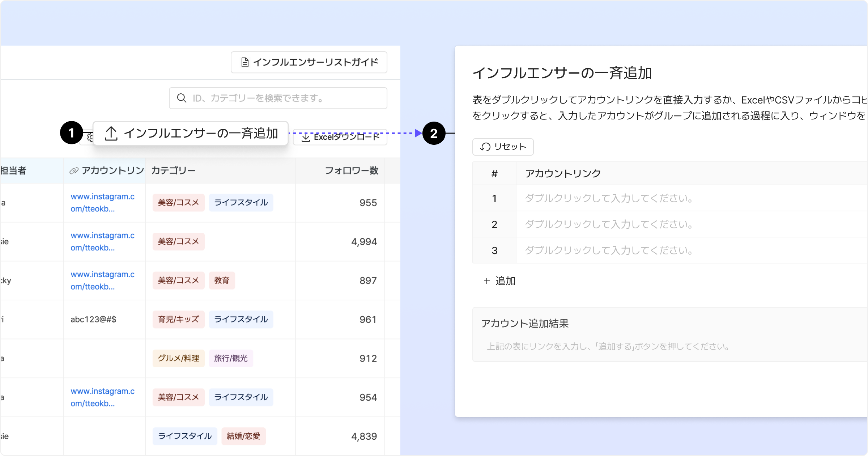Click the 結婚/恋愛 category tag
This screenshot has width=868, height=456.
(243, 436)
